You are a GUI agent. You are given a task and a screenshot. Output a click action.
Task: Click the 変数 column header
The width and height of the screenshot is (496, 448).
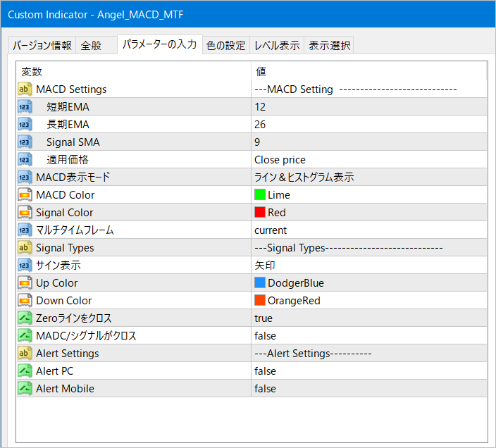(x=32, y=72)
